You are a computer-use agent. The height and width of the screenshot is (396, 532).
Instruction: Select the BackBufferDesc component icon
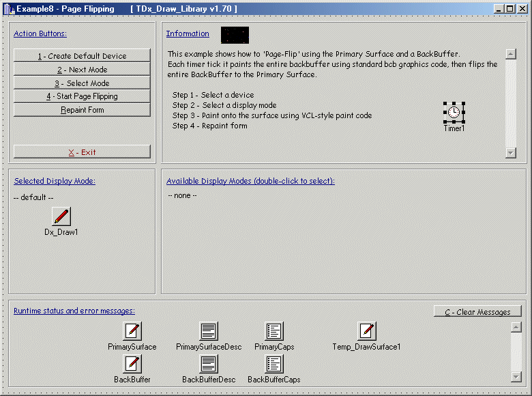click(209, 364)
